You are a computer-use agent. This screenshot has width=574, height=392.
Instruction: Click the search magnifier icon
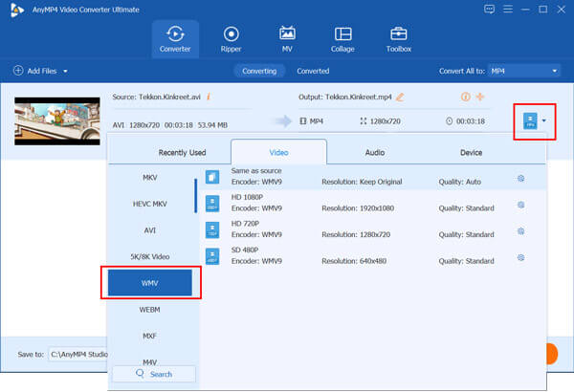(x=140, y=373)
